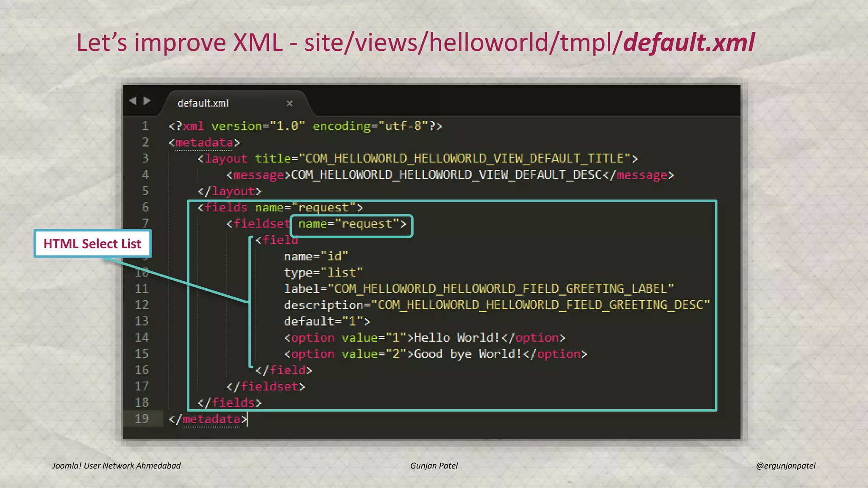Click the Hello World! option line
This screenshot has width=868, height=488.
[425, 338]
